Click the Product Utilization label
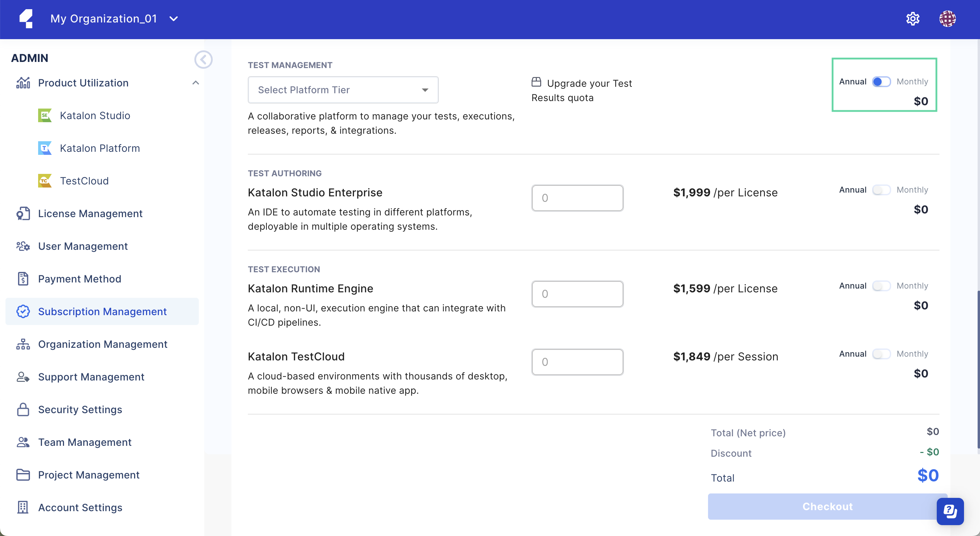980x536 pixels. click(x=83, y=83)
